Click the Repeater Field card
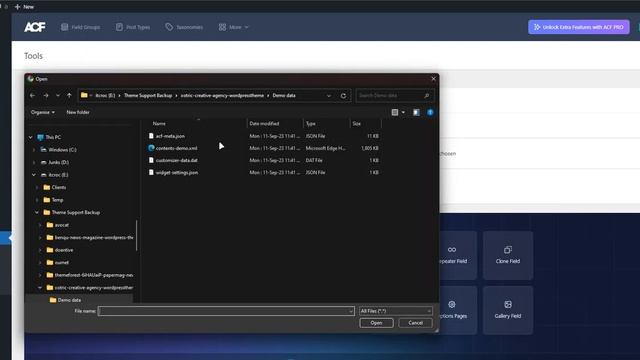The height and width of the screenshot is (360, 640). (458, 256)
